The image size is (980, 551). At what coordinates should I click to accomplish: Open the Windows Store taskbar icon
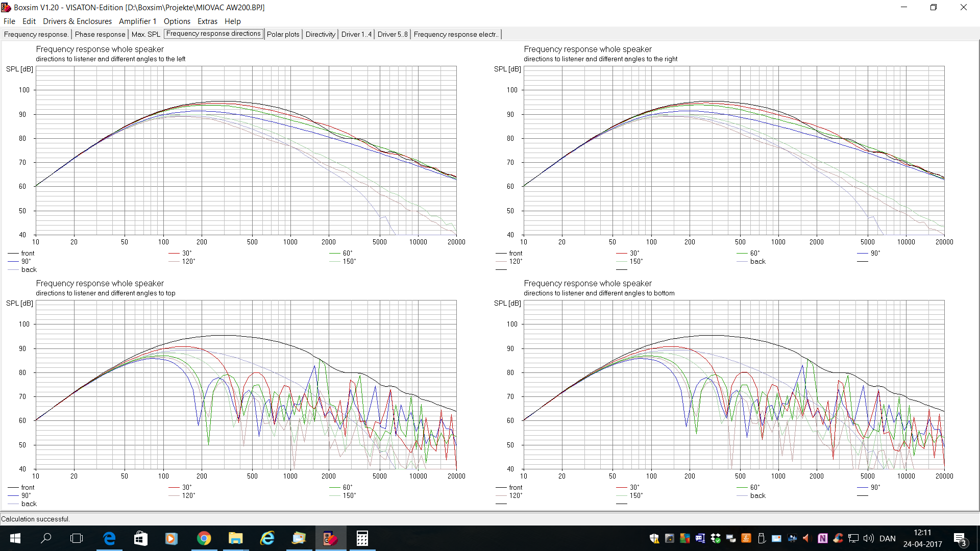click(x=140, y=538)
